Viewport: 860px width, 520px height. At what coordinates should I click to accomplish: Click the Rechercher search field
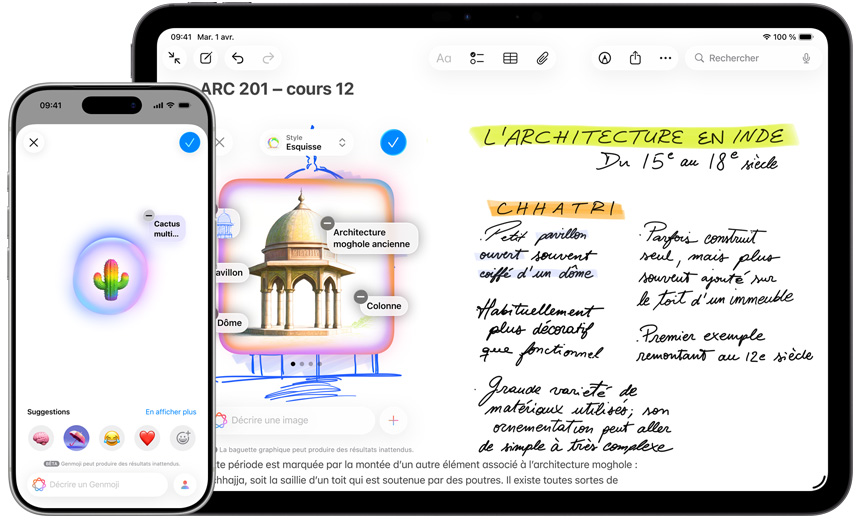point(750,59)
